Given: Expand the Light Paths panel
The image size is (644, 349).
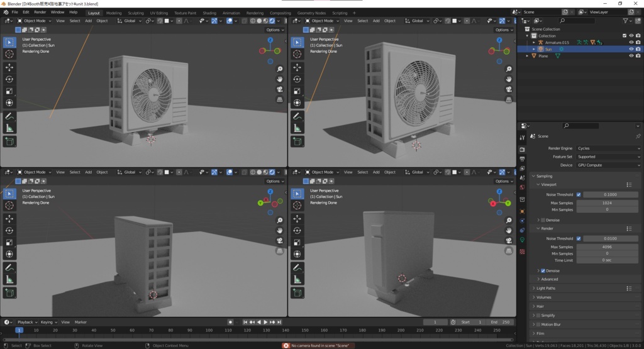Looking at the screenshot, I should click(545, 288).
